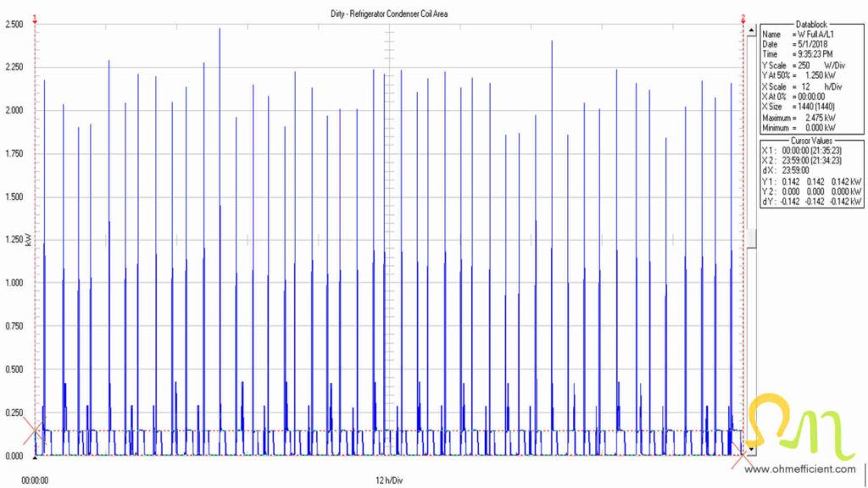Screen dimensions: 868x488
Task: Click the "Minimum = 0.000 kW" row
Action: 798,128
